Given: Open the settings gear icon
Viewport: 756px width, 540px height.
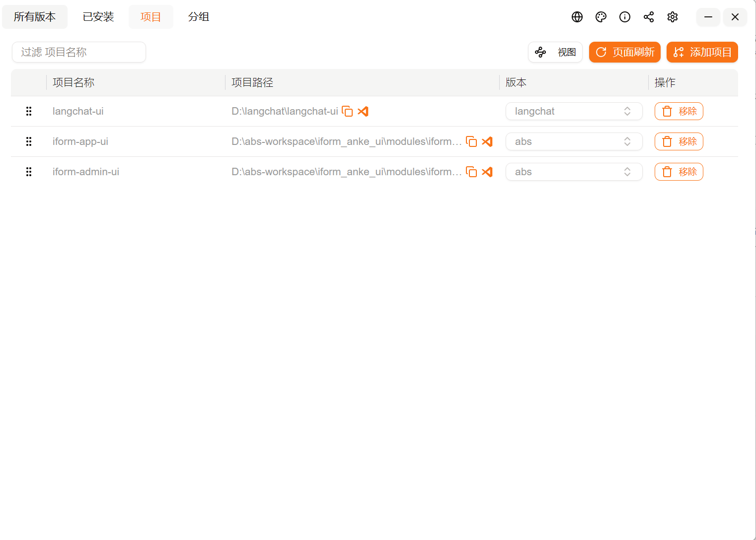Looking at the screenshot, I should (x=672, y=17).
